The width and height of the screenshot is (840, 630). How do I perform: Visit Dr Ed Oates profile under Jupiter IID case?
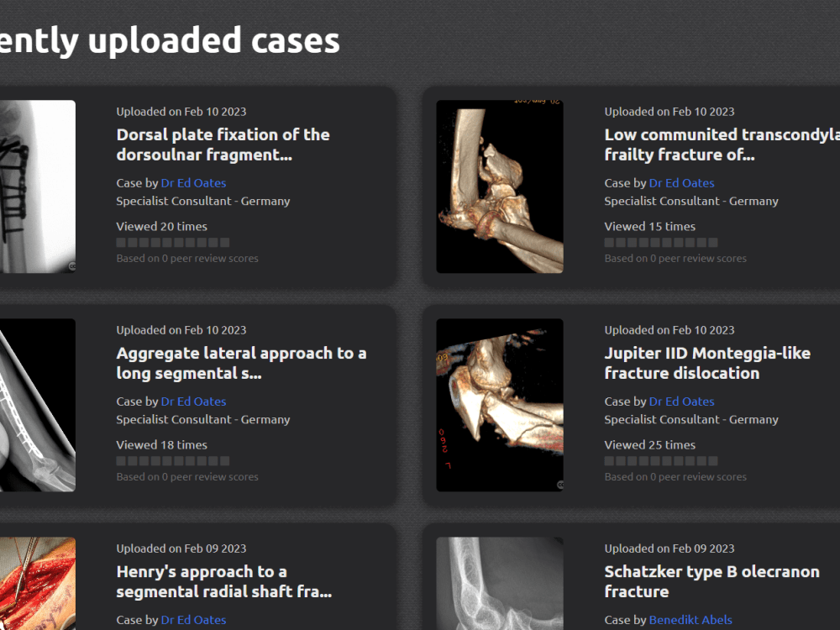681,402
